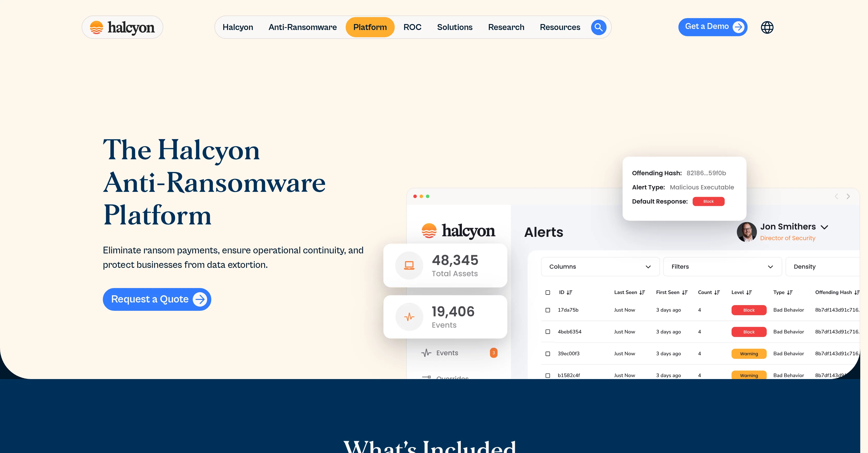The width and height of the screenshot is (868, 453).
Task: Expand the Jon Smithers user chevron
Action: pos(824,227)
